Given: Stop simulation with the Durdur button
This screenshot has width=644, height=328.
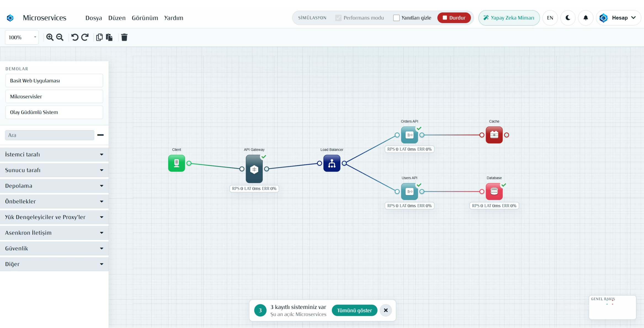Looking at the screenshot, I should 454,18.
